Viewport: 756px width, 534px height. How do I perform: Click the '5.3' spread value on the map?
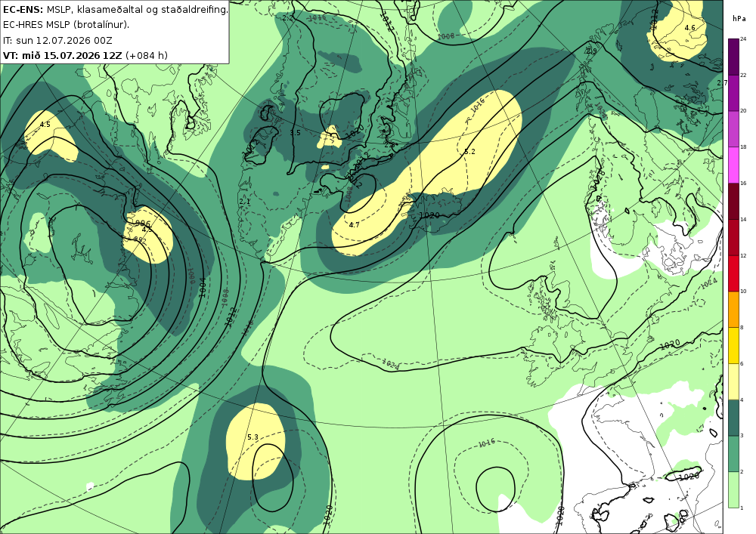[253, 437]
